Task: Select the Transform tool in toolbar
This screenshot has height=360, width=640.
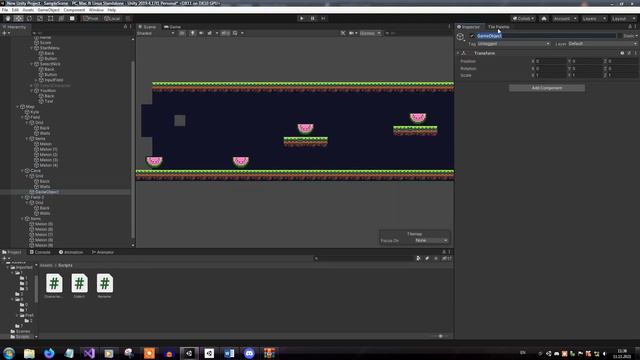Action: click(61, 18)
